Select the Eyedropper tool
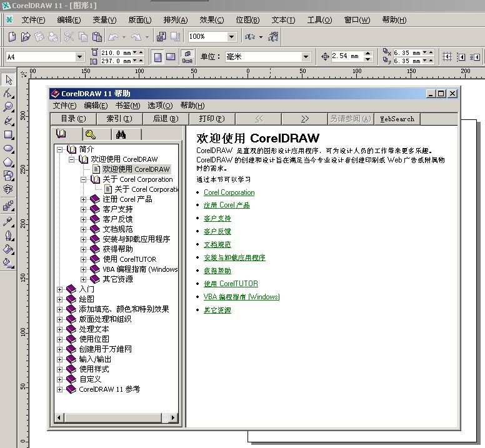This screenshot has width=485, height=448. click(8, 222)
